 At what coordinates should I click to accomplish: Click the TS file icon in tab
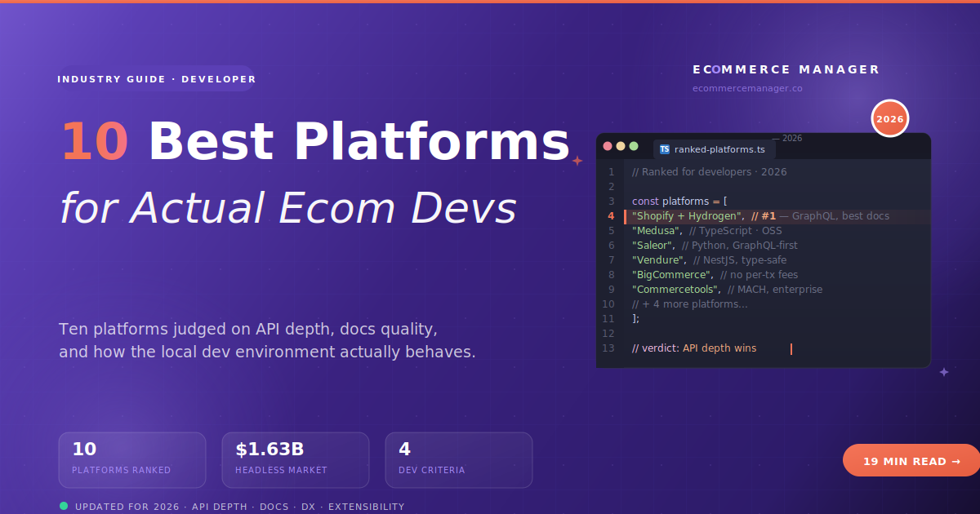pos(665,149)
